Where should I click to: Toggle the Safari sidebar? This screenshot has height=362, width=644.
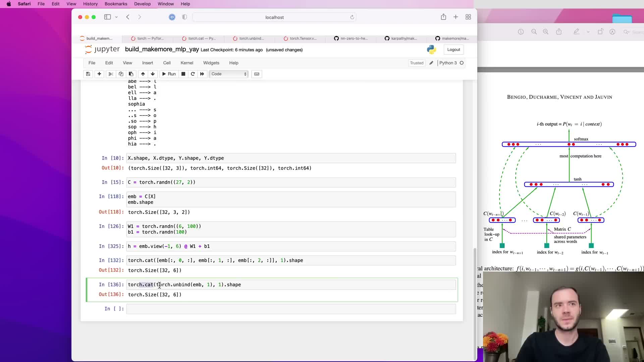click(x=107, y=17)
